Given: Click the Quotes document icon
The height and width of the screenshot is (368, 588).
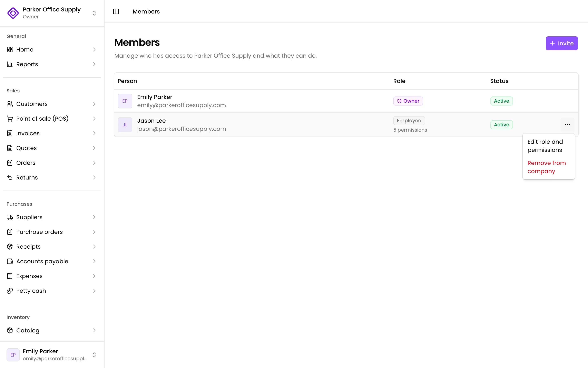Looking at the screenshot, I should (x=10, y=148).
